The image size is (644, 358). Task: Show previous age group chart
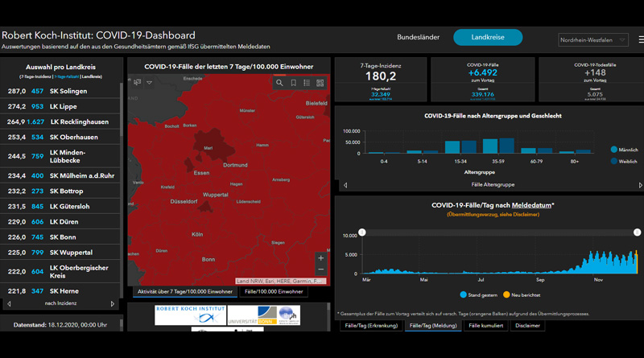[x=345, y=185]
